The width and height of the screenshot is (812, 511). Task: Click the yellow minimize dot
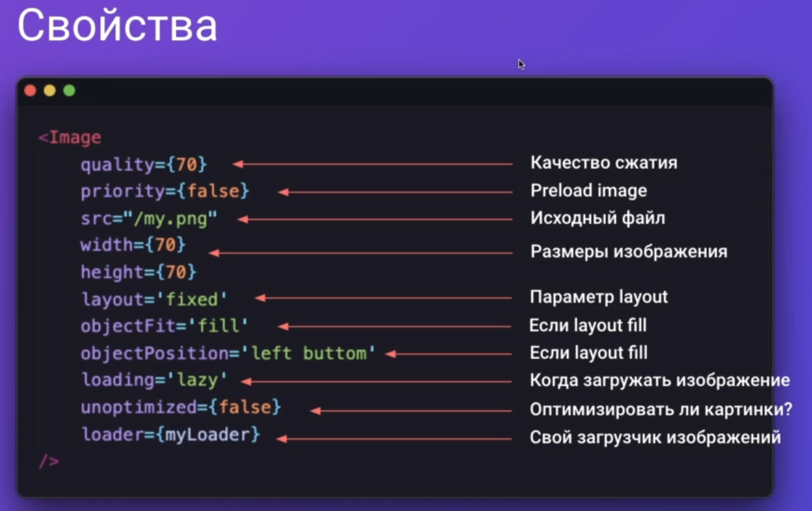coord(50,91)
